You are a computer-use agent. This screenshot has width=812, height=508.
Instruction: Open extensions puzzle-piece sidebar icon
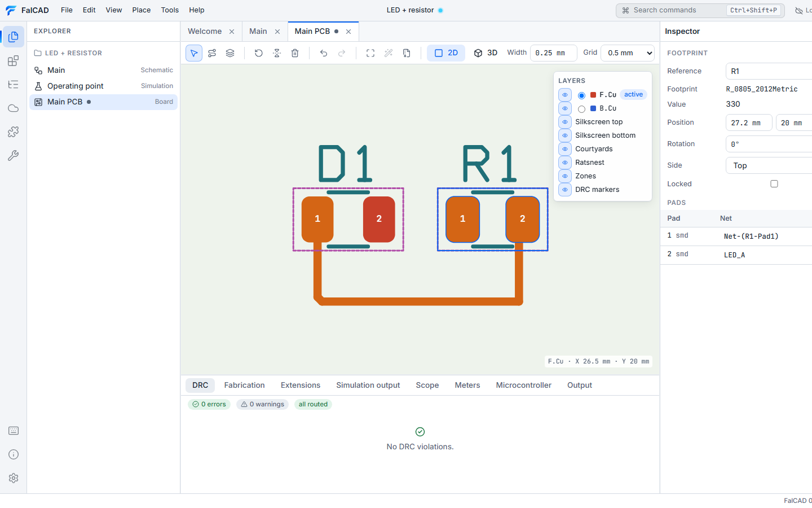pos(14,132)
